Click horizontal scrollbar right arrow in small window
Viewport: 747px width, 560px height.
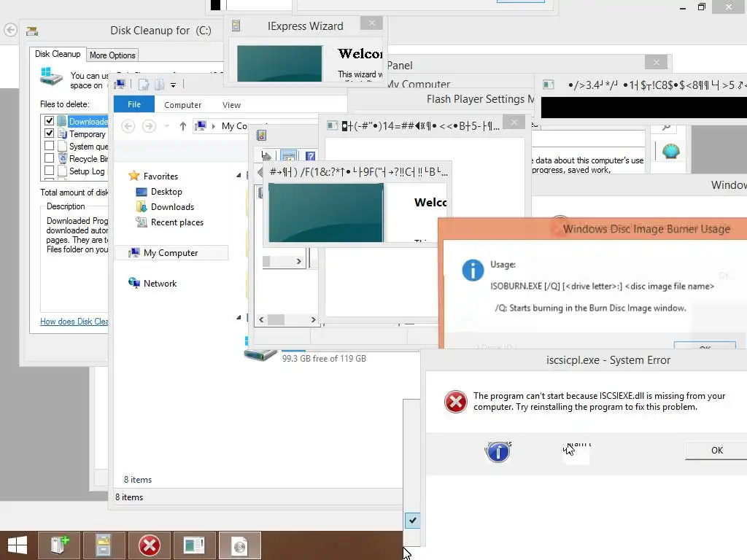(313, 319)
